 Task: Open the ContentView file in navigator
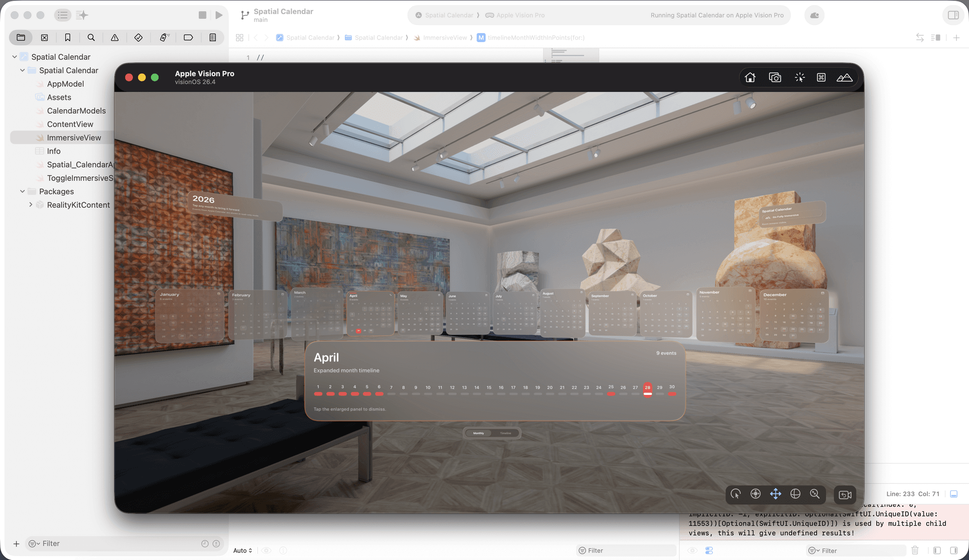pyautogui.click(x=70, y=124)
